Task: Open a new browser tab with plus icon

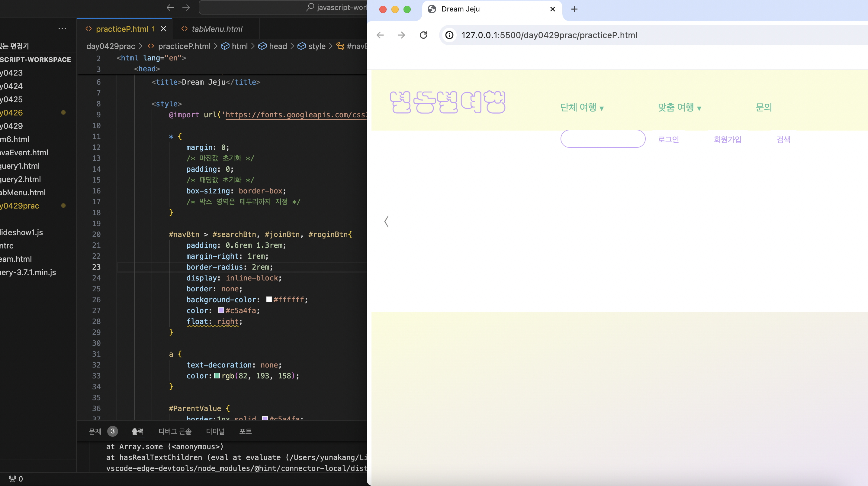Action: pyautogui.click(x=574, y=9)
